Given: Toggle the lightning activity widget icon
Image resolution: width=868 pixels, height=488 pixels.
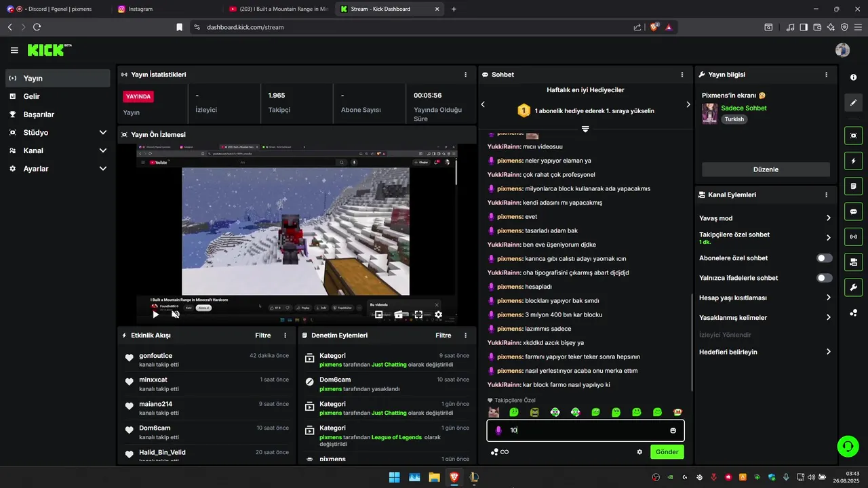Looking at the screenshot, I should pos(853,161).
